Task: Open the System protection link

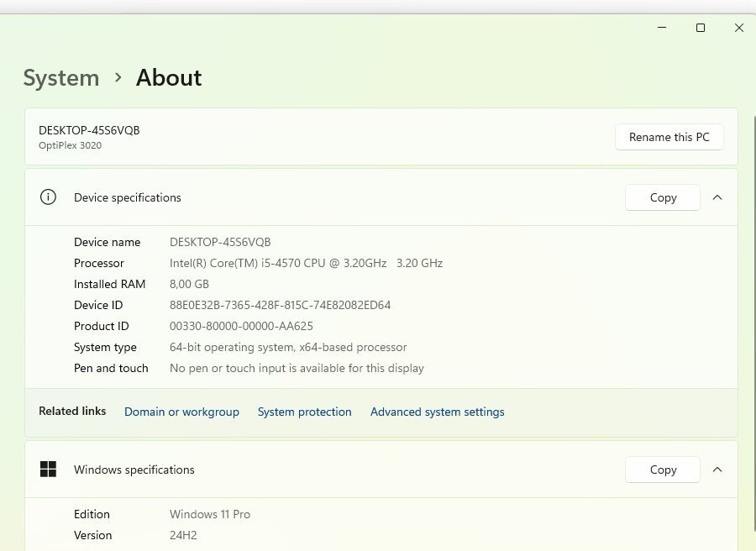Action: (x=304, y=412)
